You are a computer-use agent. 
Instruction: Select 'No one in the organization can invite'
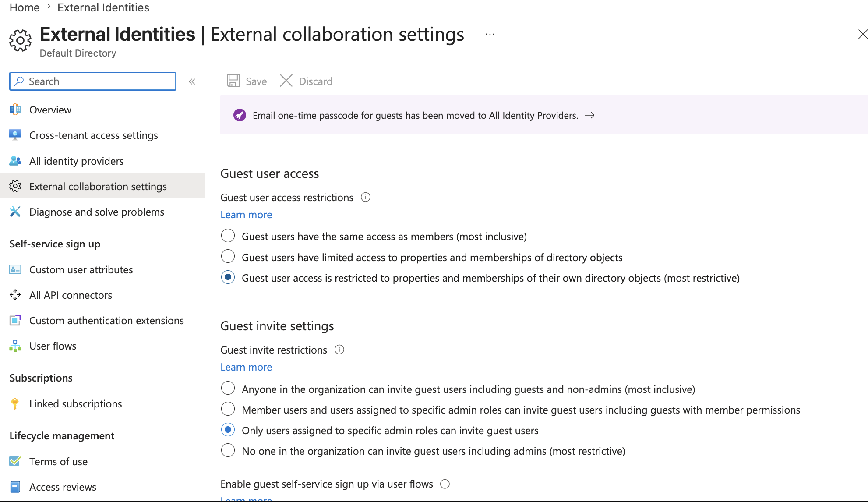(x=228, y=450)
